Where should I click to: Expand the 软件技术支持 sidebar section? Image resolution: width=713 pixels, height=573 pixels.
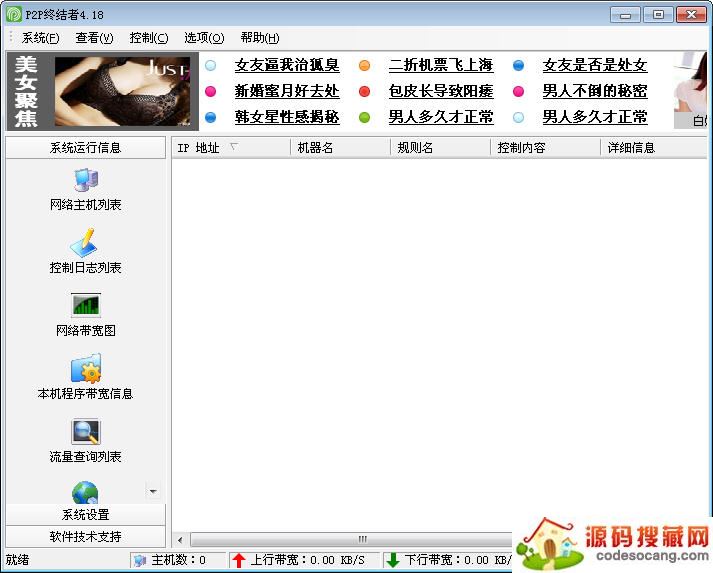point(85,536)
